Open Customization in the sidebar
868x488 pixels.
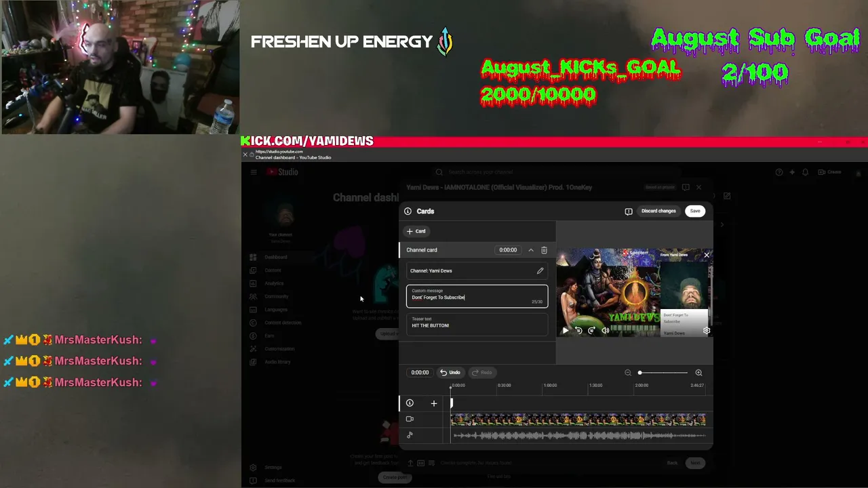pos(280,349)
